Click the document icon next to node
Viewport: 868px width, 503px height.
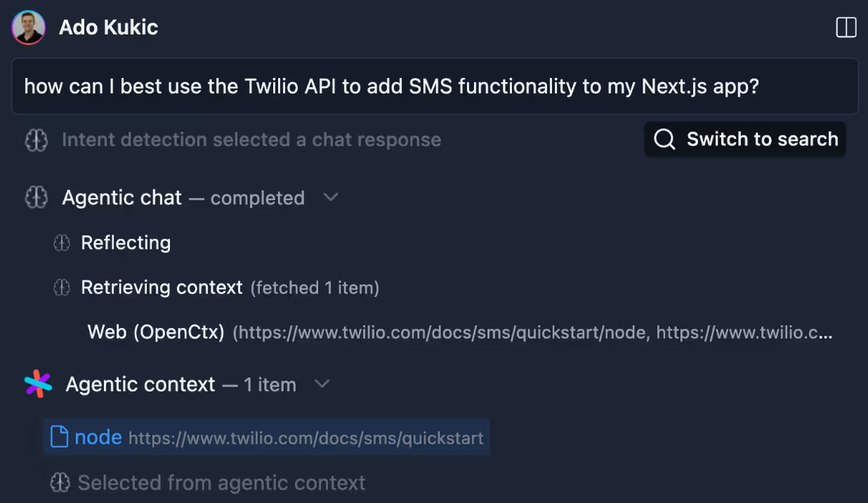(60, 437)
